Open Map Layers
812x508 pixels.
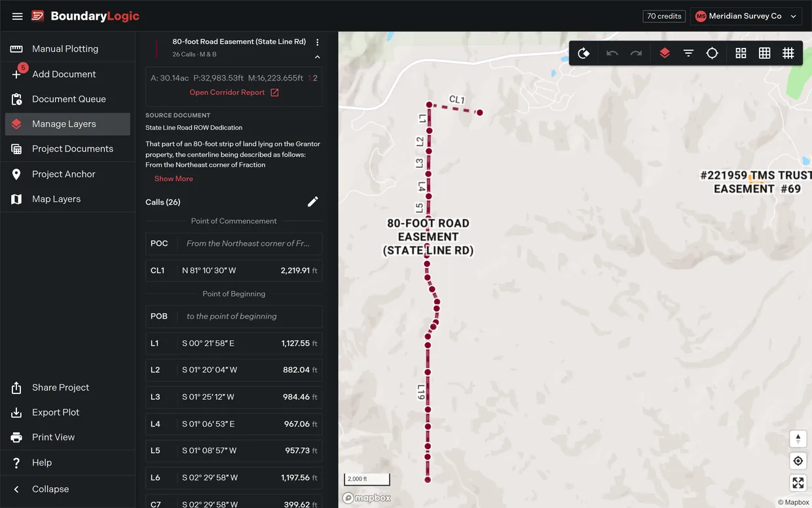(x=67, y=199)
